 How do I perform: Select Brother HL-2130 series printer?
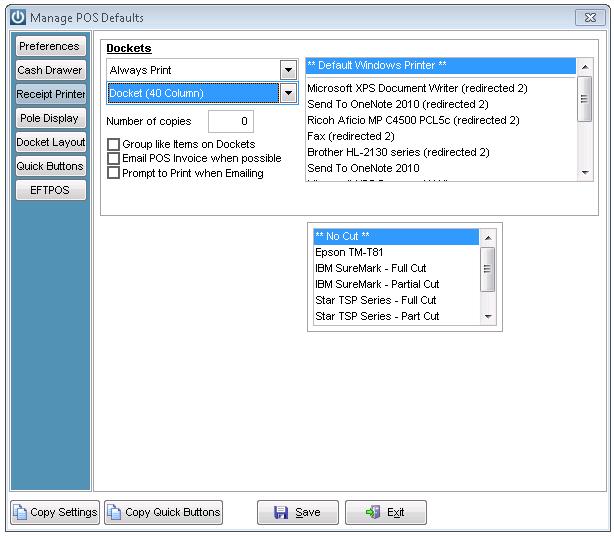[x=441, y=152]
